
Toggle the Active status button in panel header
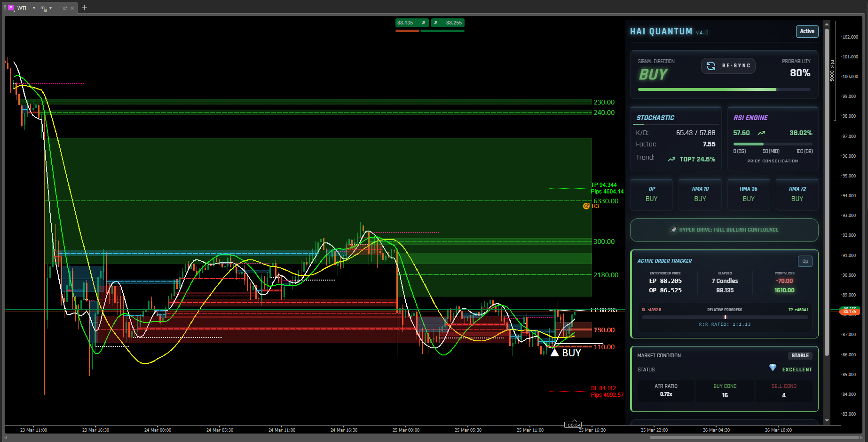tap(807, 32)
